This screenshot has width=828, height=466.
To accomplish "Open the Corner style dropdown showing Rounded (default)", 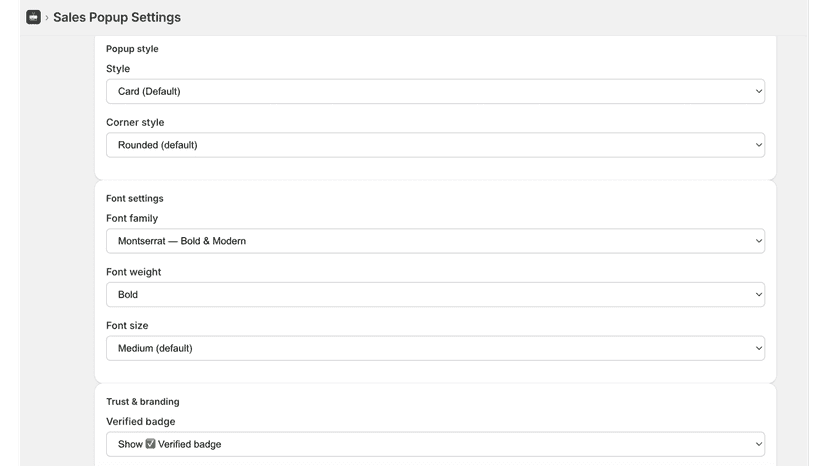I will click(435, 145).
